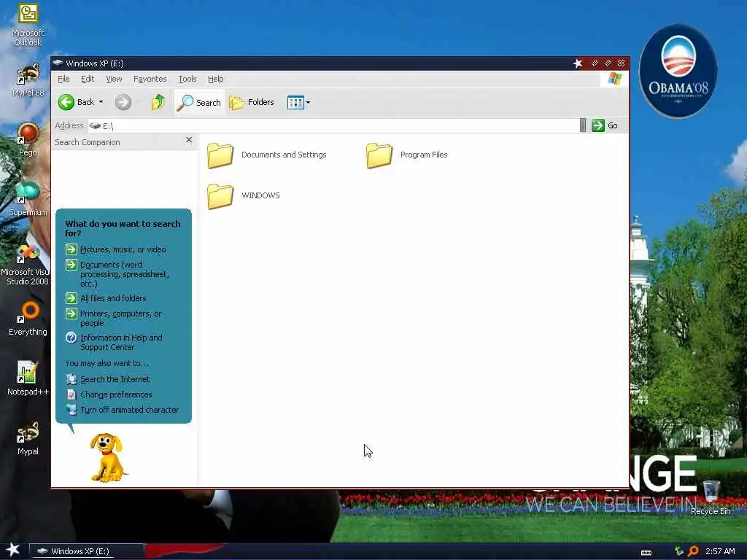Open the File menu
This screenshot has height=560, width=747.
(63, 79)
